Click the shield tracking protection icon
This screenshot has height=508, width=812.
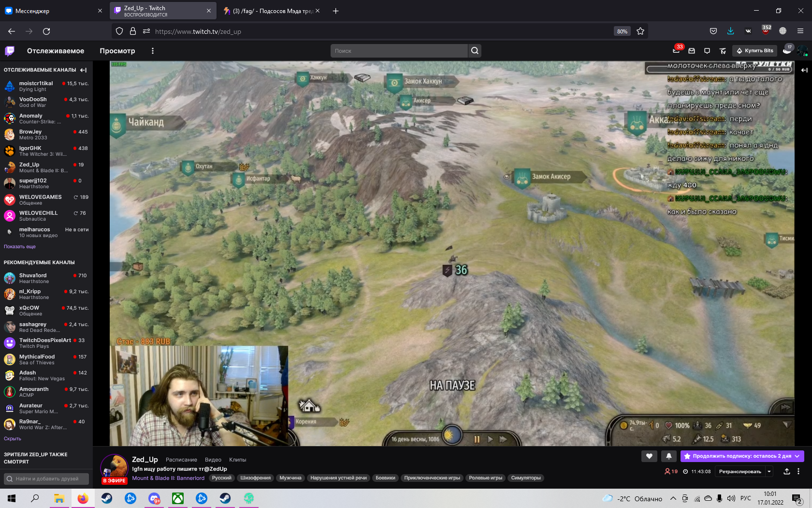tap(119, 31)
